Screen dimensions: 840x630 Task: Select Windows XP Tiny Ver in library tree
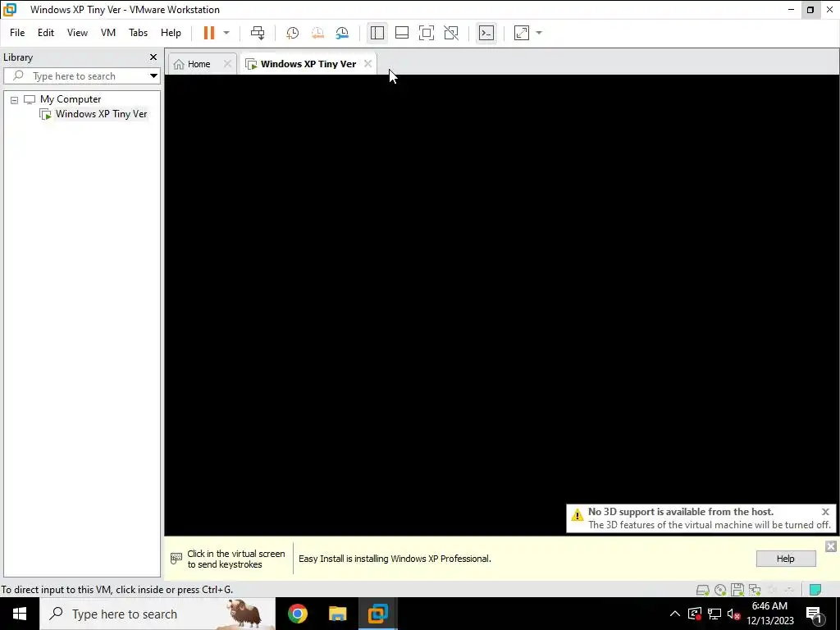pos(101,114)
